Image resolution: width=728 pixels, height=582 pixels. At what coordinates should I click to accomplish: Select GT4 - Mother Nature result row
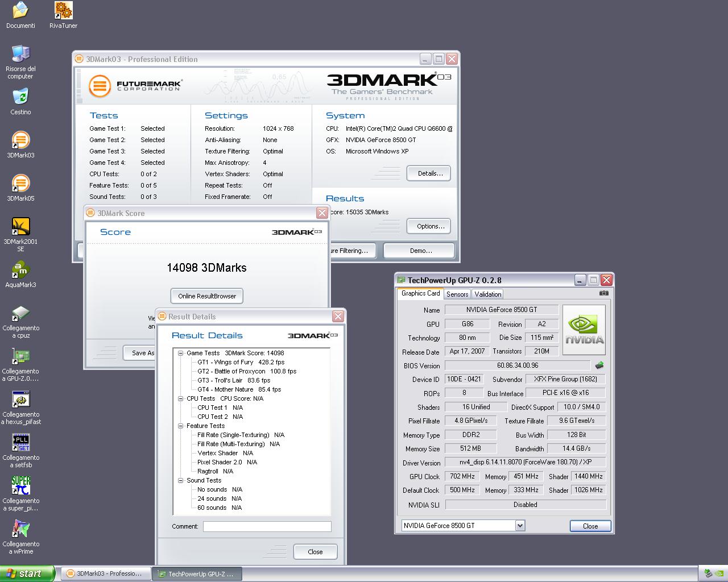pyautogui.click(x=239, y=389)
